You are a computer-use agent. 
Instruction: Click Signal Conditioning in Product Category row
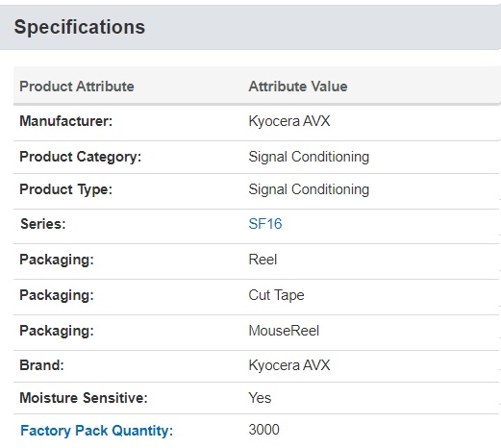pos(309,157)
